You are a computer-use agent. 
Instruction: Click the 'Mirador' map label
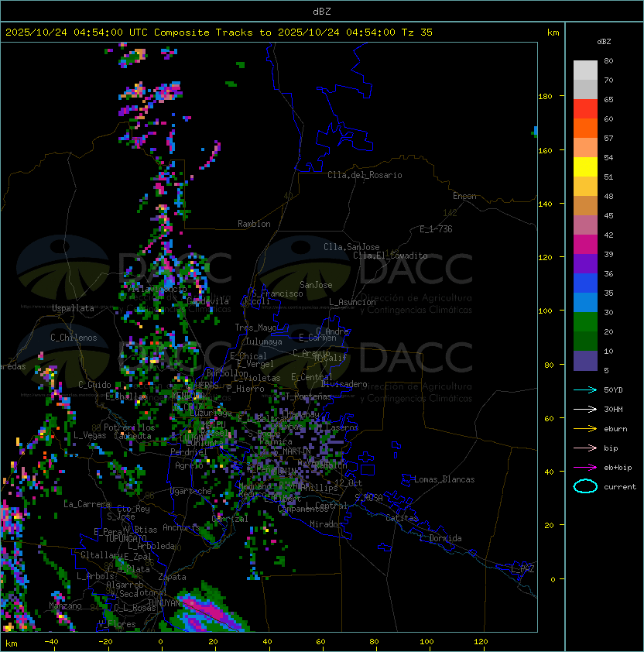326,524
